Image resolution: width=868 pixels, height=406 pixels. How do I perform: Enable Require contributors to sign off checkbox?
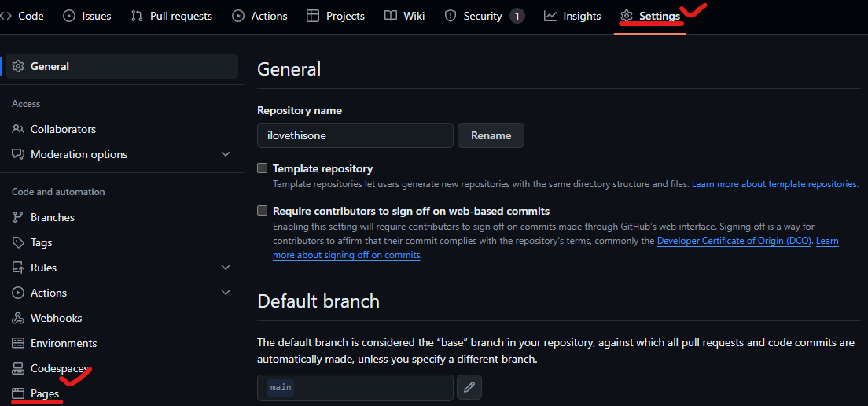coord(263,211)
